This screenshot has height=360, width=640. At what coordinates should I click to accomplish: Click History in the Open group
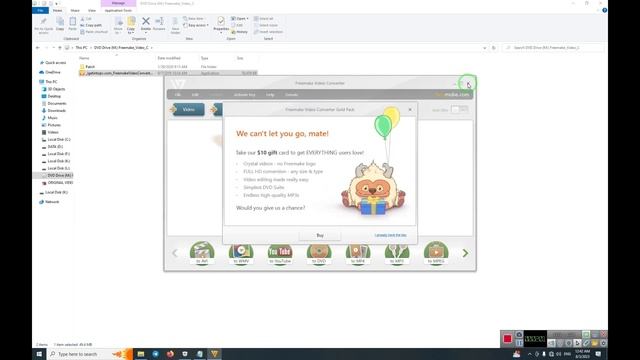(x=240, y=32)
